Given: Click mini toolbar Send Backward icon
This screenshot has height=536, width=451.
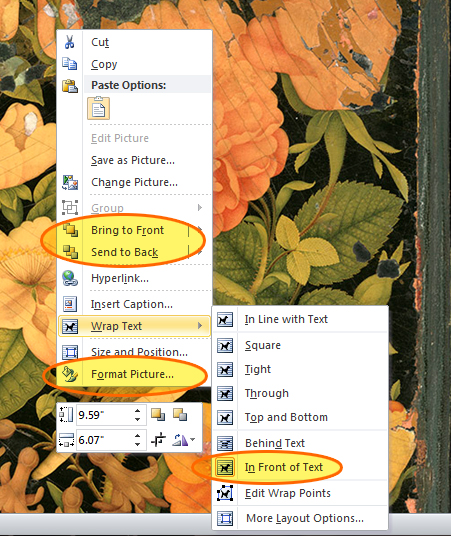Looking at the screenshot, I should (x=180, y=415).
